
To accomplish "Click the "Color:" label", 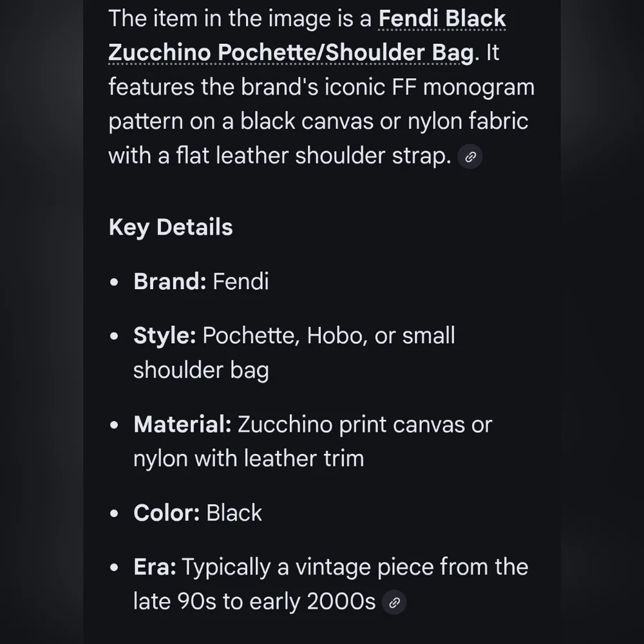I will [x=167, y=513].
